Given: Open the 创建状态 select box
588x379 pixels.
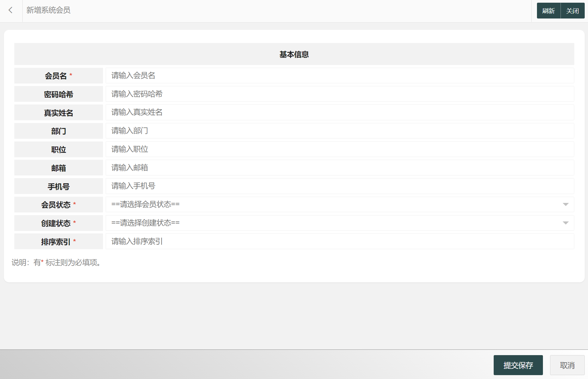Looking at the screenshot, I should point(339,223).
